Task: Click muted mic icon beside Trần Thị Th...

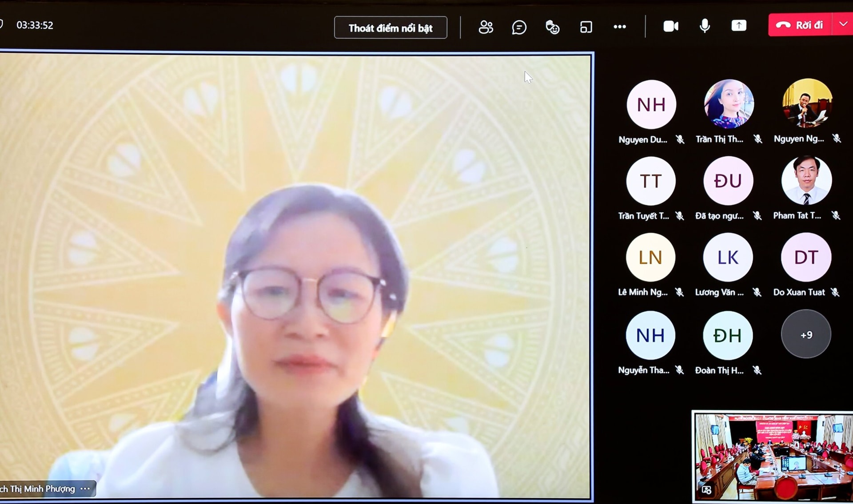Action: pos(757,139)
